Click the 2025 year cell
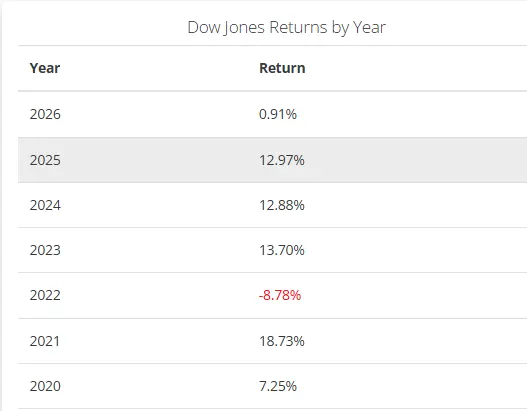 click(45, 160)
